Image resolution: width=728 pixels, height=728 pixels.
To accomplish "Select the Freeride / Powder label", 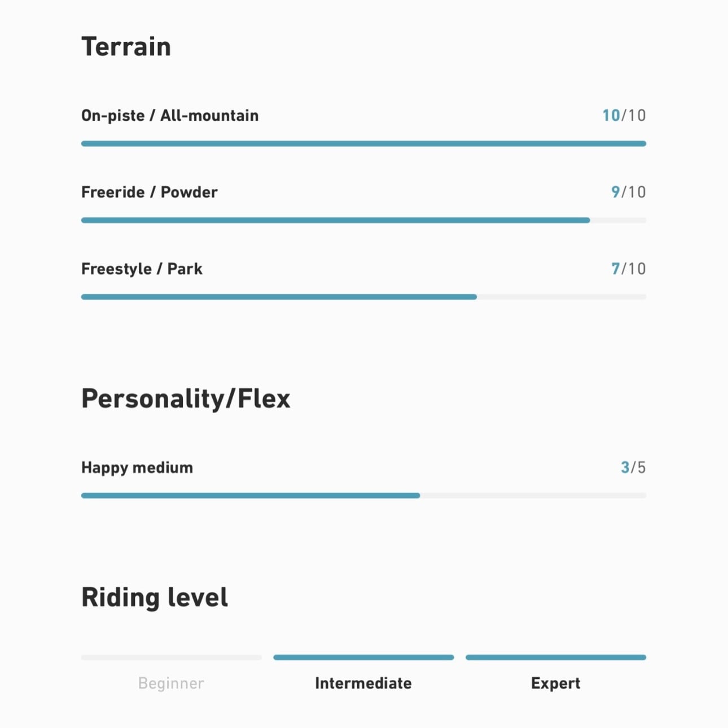I will tap(150, 192).
